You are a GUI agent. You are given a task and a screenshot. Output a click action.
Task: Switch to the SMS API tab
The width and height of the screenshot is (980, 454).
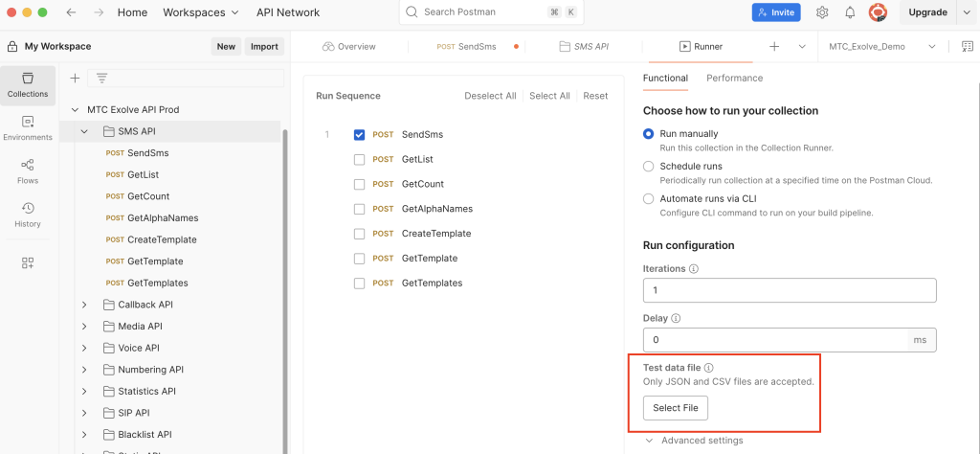(584, 46)
